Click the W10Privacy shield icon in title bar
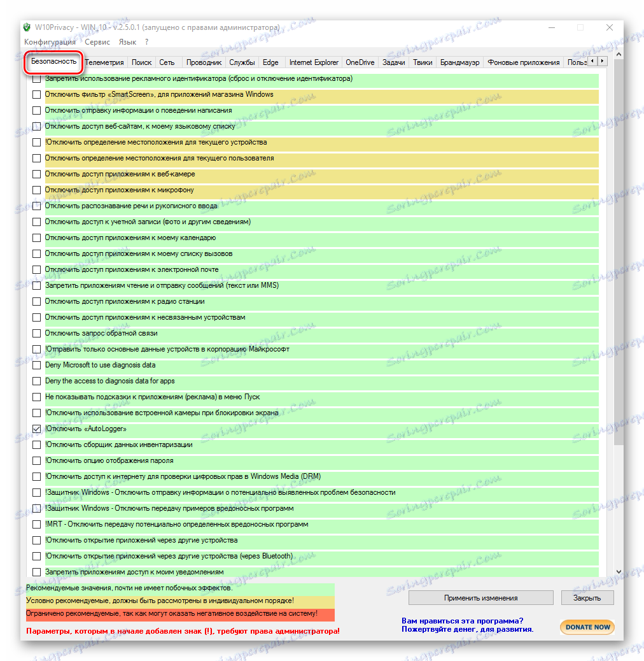This screenshot has height=661, width=644. 26,27
